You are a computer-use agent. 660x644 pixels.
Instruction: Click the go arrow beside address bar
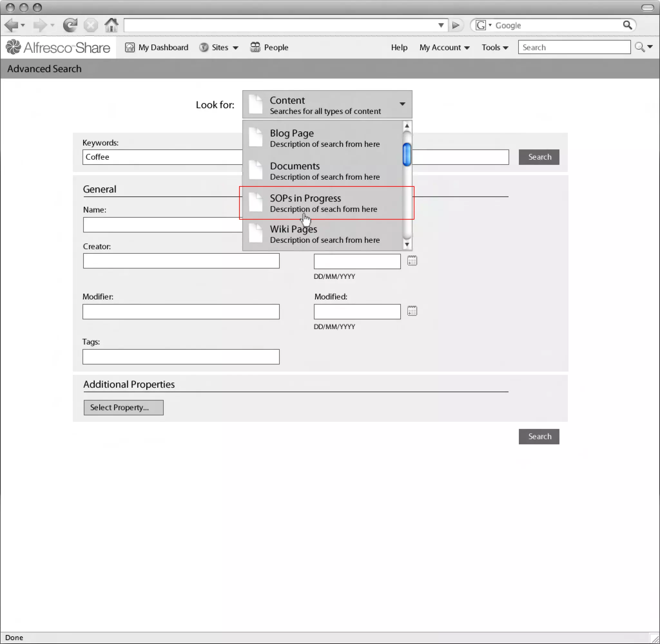click(456, 25)
